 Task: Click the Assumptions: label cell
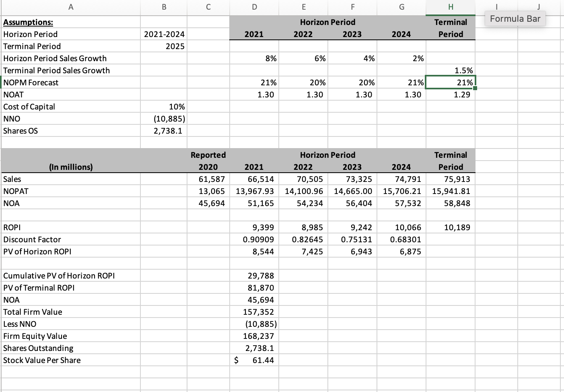[x=28, y=22]
